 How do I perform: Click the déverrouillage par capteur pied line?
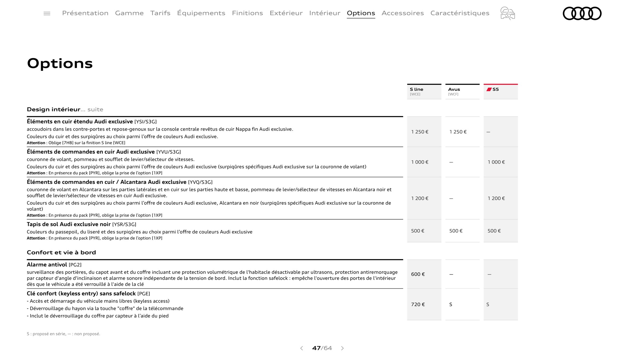pos(98,316)
